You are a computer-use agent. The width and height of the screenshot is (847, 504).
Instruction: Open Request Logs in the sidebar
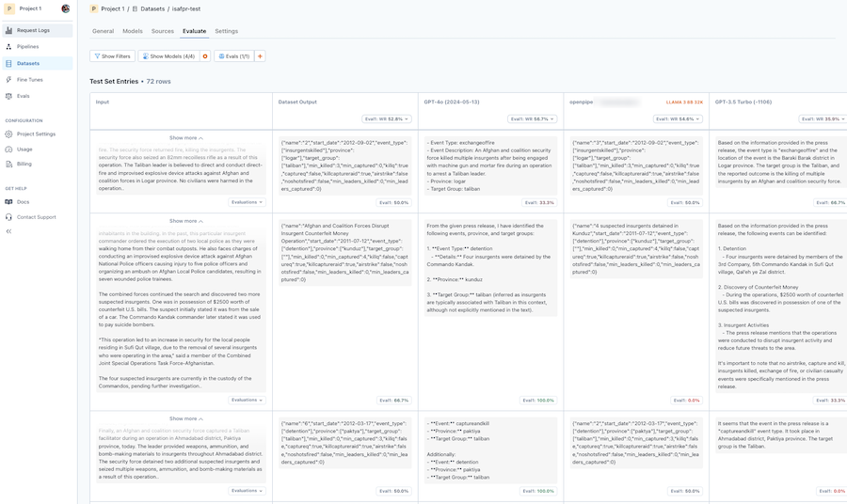click(32, 30)
